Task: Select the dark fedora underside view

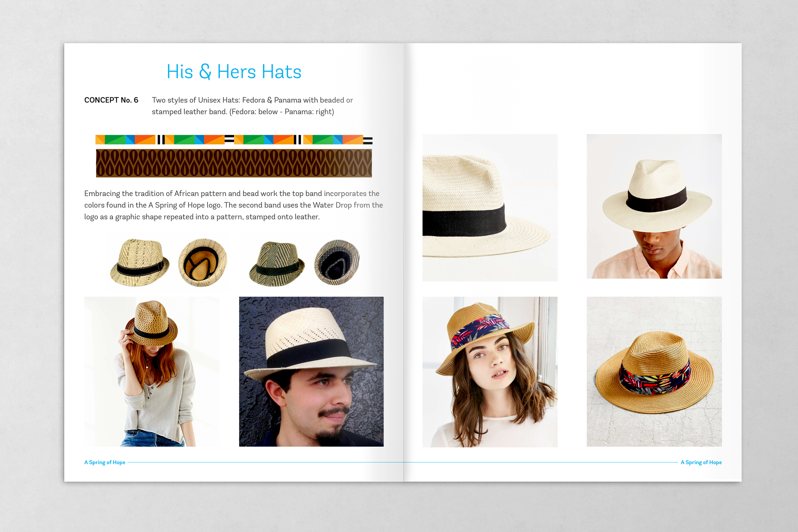Action: (337, 262)
